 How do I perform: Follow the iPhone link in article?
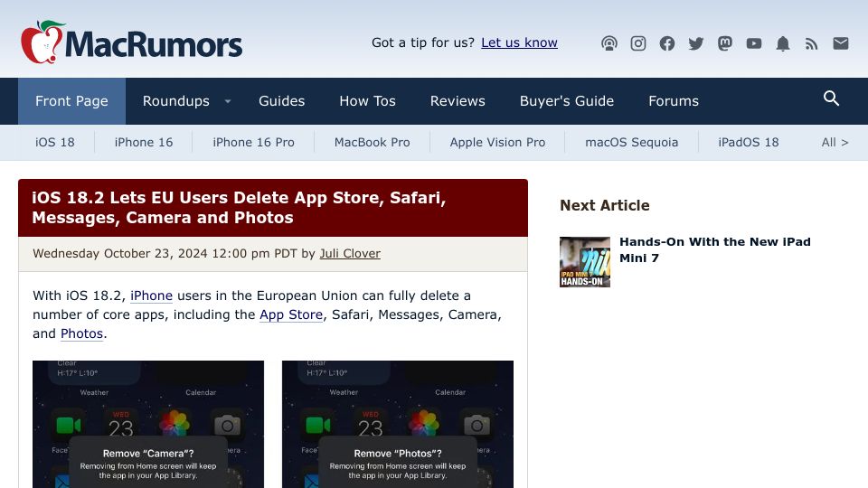(151, 296)
